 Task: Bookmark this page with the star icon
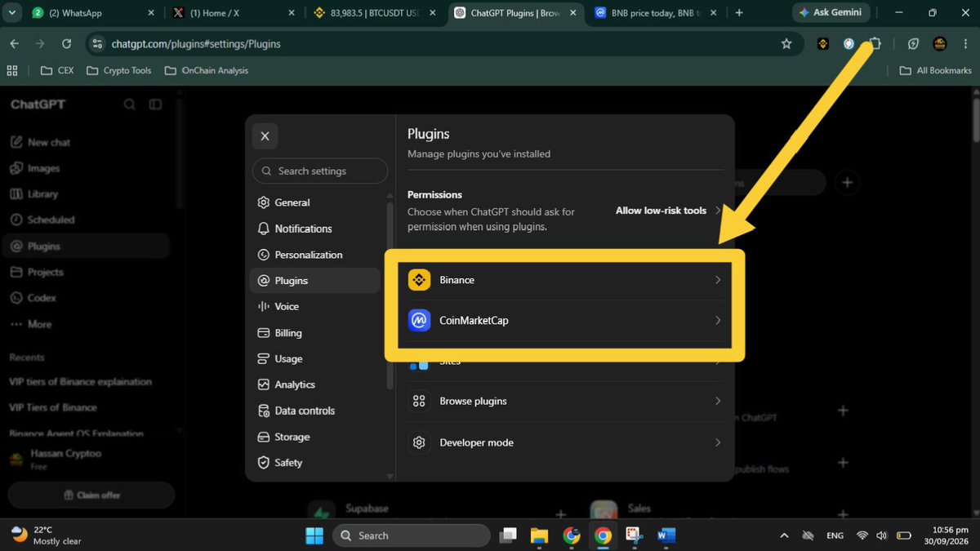[x=786, y=44]
